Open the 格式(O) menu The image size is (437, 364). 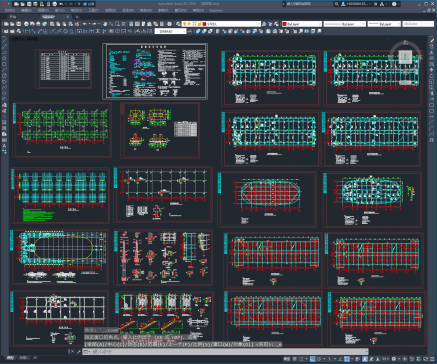[x=76, y=10]
